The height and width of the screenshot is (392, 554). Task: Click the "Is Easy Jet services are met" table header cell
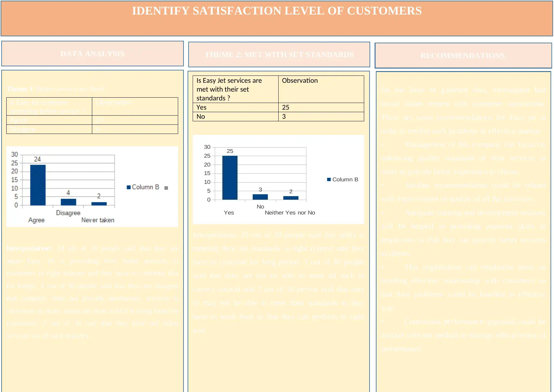[236, 89]
